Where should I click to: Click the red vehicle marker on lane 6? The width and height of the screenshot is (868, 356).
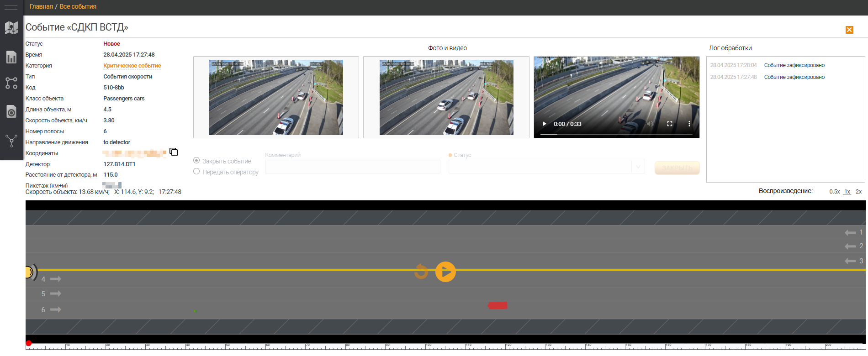[x=498, y=305]
